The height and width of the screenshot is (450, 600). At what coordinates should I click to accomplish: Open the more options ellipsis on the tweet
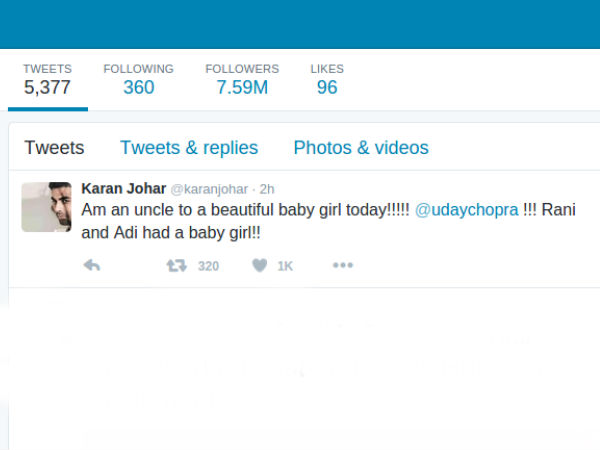[x=343, y=265]
